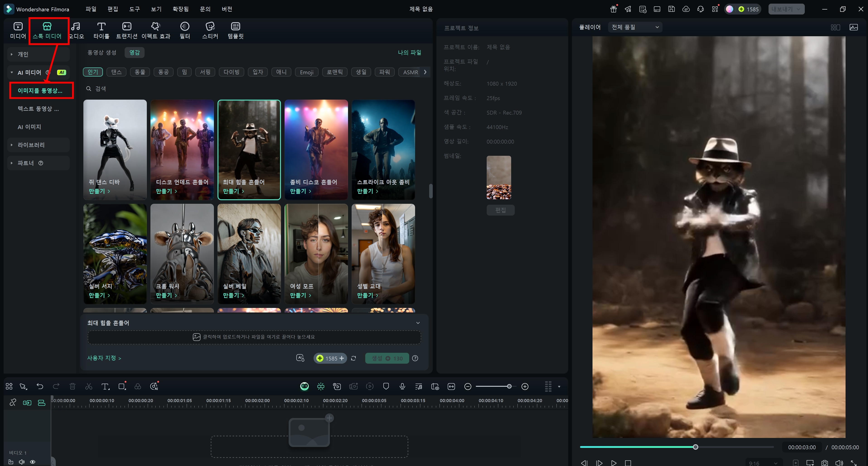Expand the Library (라이브러리) section
Image resolution: width=868 pixels, height=466 pixels.
pos(31,145)
